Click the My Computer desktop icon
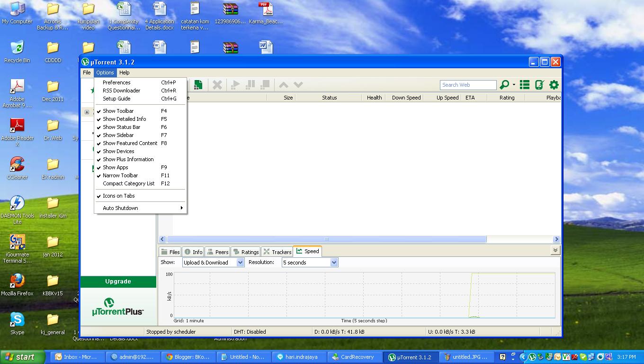This screenshot has height=364, width=644. 17,13
